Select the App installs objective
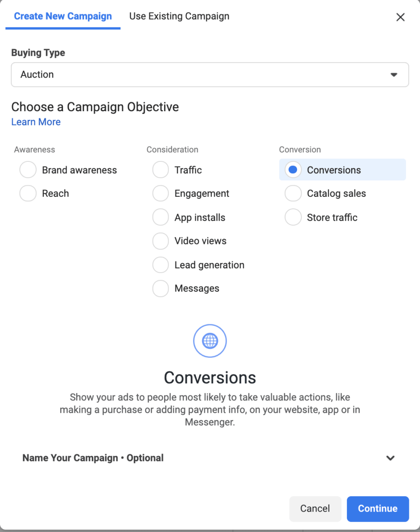This screenshot has width=420, height=532. click(161, 217)
